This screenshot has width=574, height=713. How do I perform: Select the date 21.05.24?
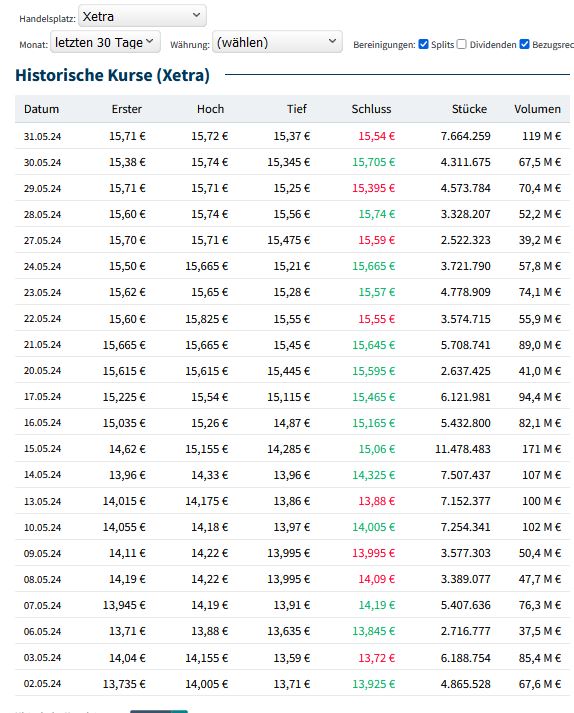(x=42, y=345)
